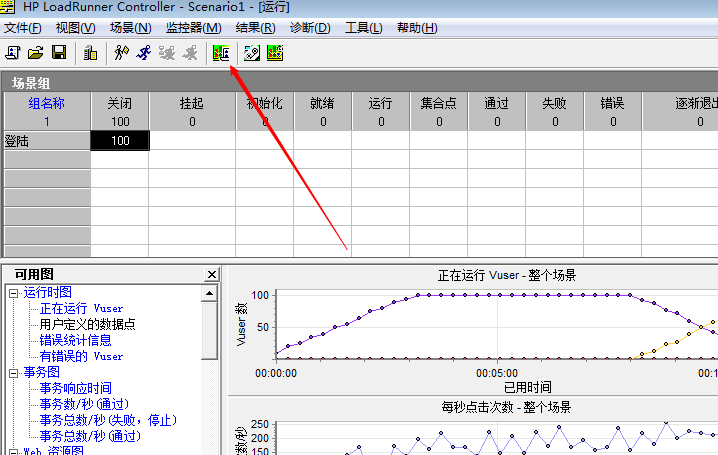Click the LoadRunner title bar app icon
This screenshot has width=718, height=455.
click(x=7, y=6)
